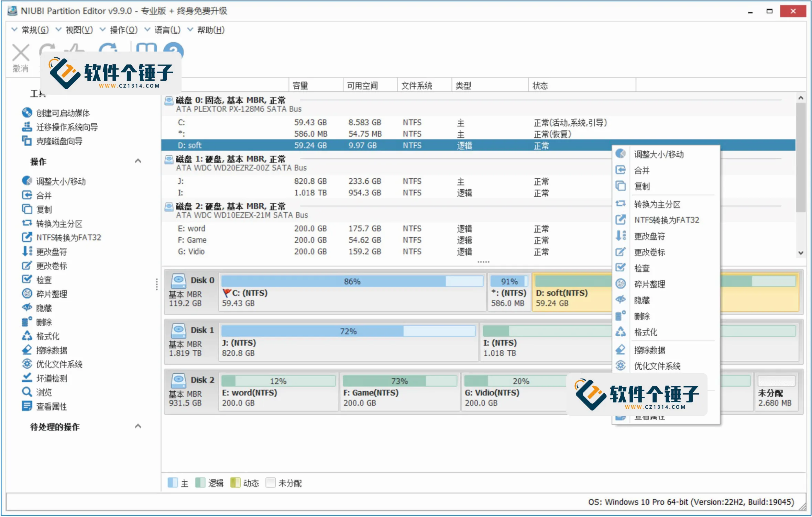This screenshot has height=517, width=812.
Task: Click the sidebar 复制 icon
Action: 27,209
